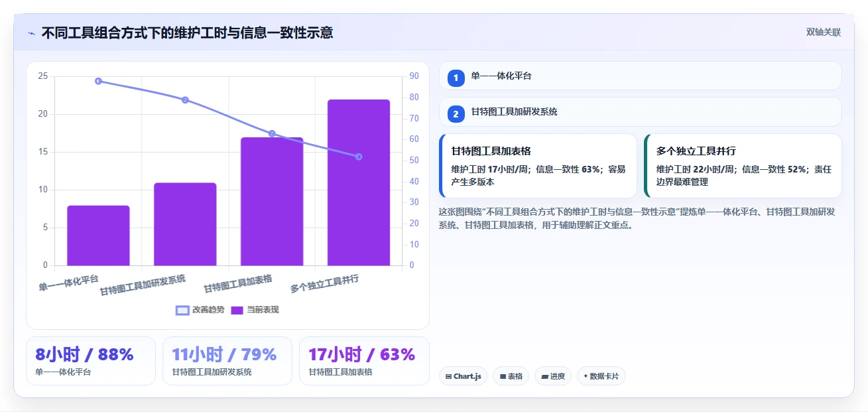Click the text 维护工时 17小时/周
The height and width of the screenshot is (412, 868).
point(491,169)
